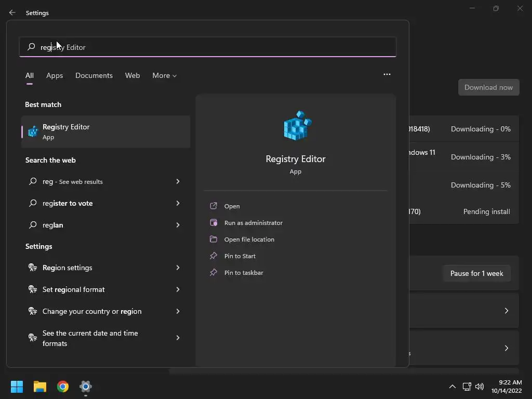Click the magnifier icon beside 'reg - See web results'
The height and width of the screenshot is (399, 532).
[x=33, y=181]
